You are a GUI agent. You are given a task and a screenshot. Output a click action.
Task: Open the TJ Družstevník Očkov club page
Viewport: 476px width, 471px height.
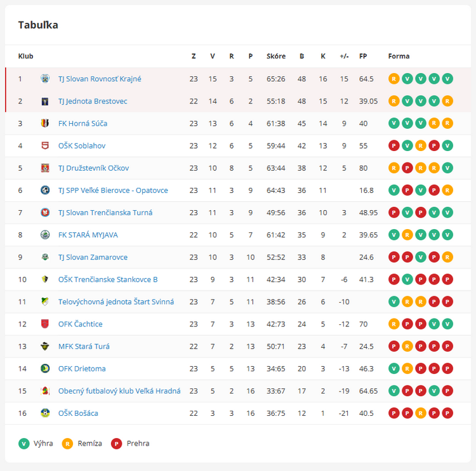93,168
